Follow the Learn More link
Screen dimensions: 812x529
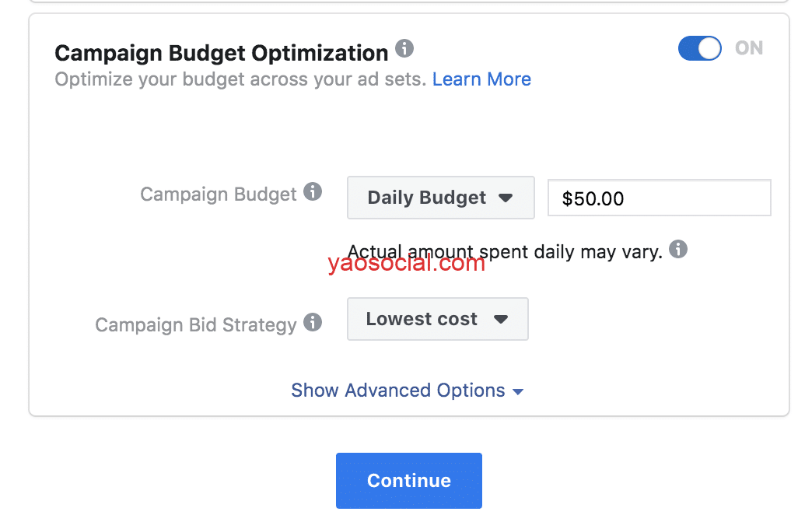coord(481,79)
